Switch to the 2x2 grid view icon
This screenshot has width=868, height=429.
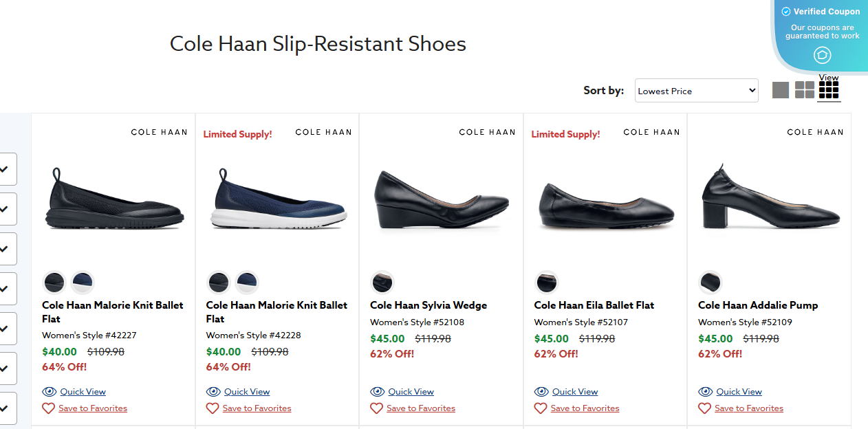pos(804,89)
